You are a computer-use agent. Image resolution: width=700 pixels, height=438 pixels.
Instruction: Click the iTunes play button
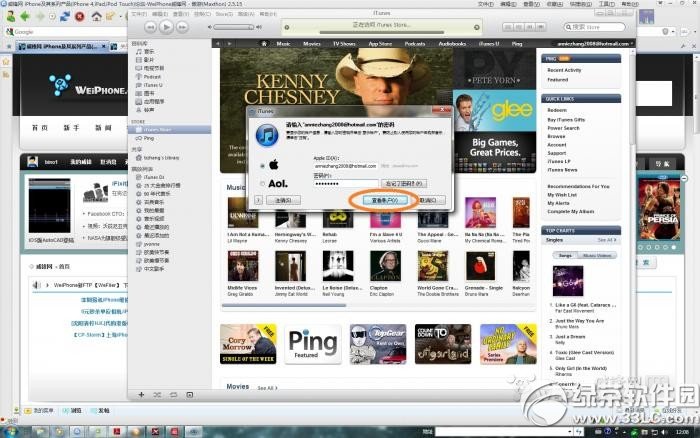(166, 27)
